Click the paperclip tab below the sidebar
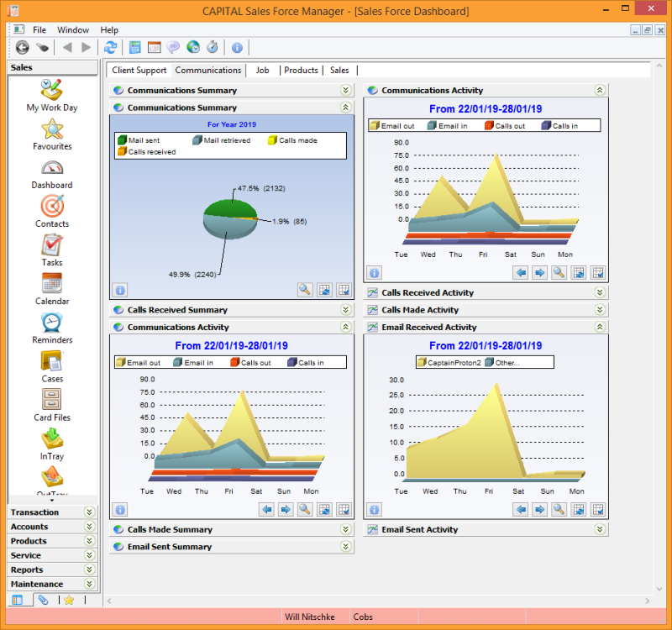672x630 pixels. (44, 600)
